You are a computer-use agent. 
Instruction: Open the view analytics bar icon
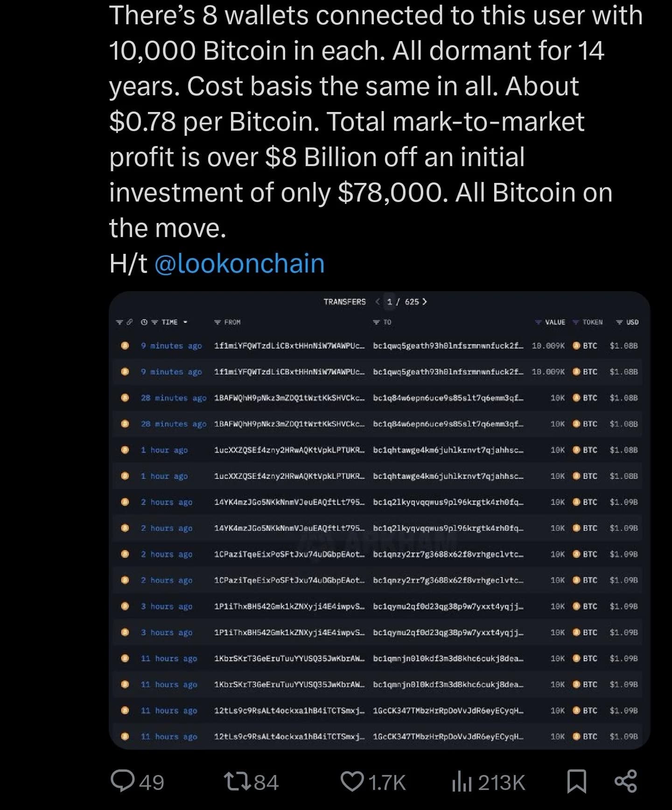pos(462,782)
